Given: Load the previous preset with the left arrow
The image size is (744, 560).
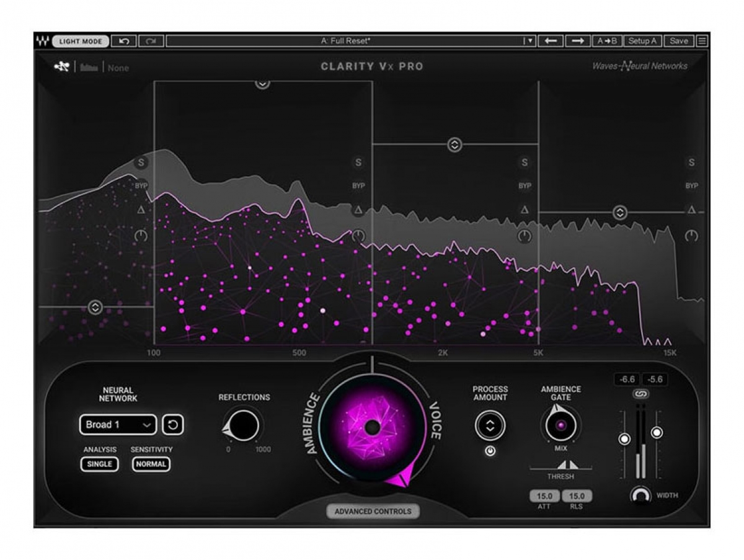Looking at the screenshot, I should (x=551, y=41).
